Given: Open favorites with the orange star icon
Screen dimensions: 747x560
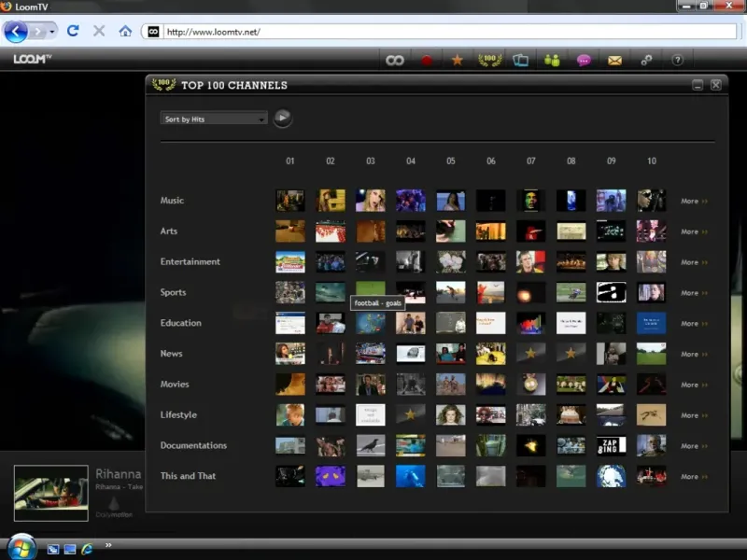Looking at the screenshot, I should click(457, 60).
